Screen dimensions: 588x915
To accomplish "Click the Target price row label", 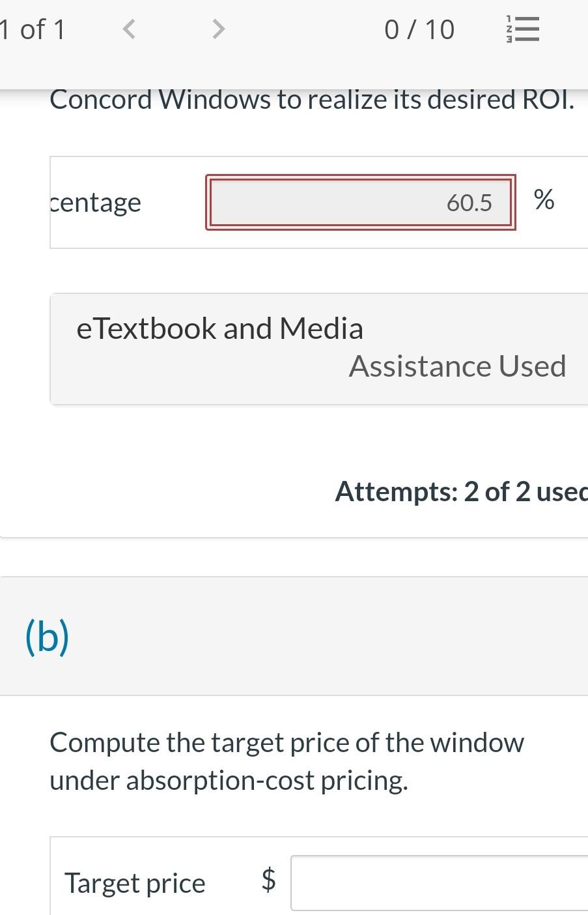I will [134, 882].
